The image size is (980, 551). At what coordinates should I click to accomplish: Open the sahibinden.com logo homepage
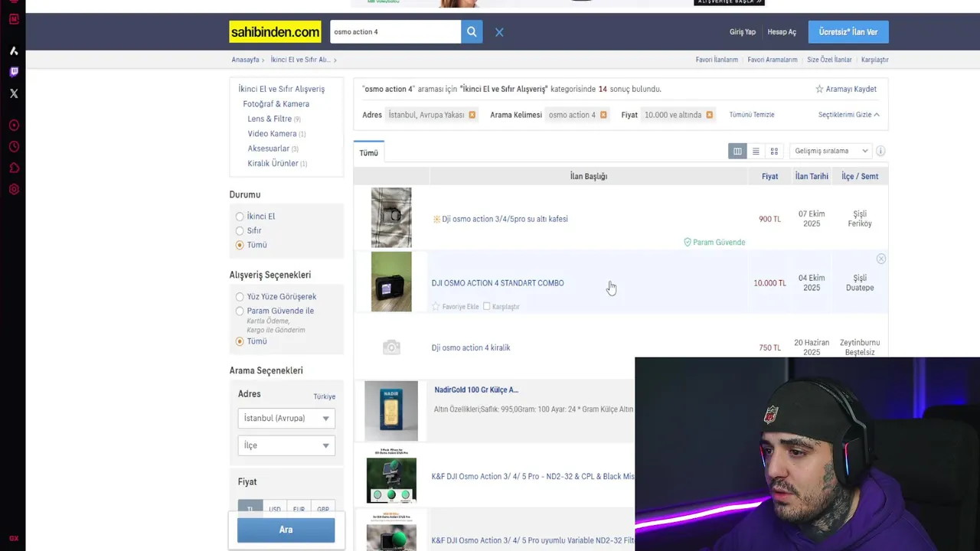(275, 32)
